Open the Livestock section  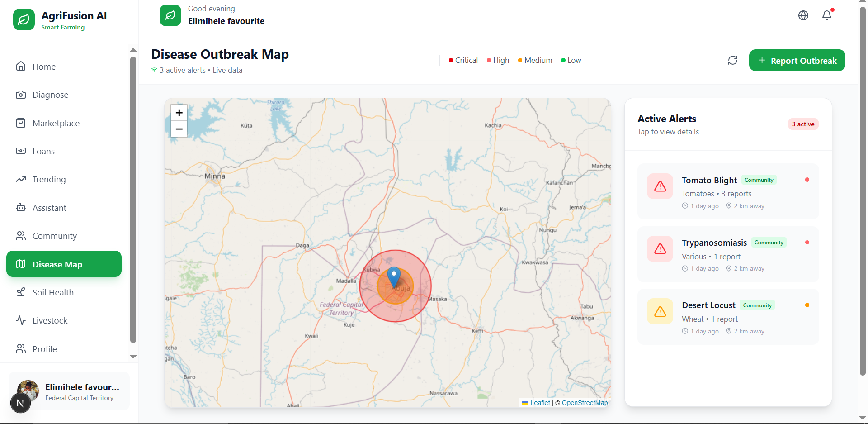[50, 320]
